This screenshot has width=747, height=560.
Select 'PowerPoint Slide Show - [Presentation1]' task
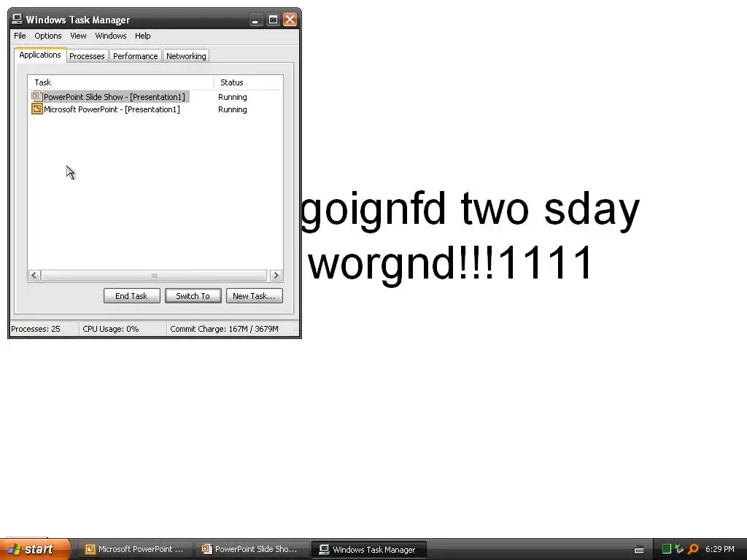pyautogui.click(x=115, y=97)
